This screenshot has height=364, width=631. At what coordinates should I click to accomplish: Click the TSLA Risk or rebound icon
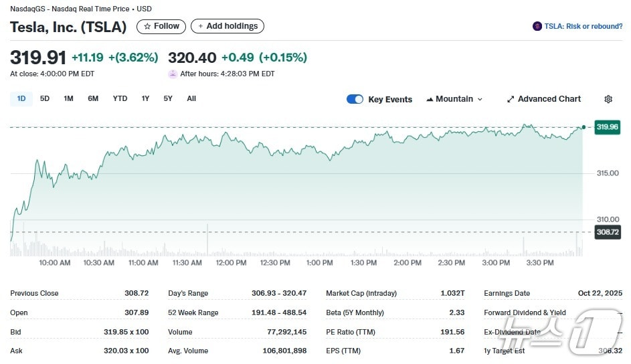[537, 26]
